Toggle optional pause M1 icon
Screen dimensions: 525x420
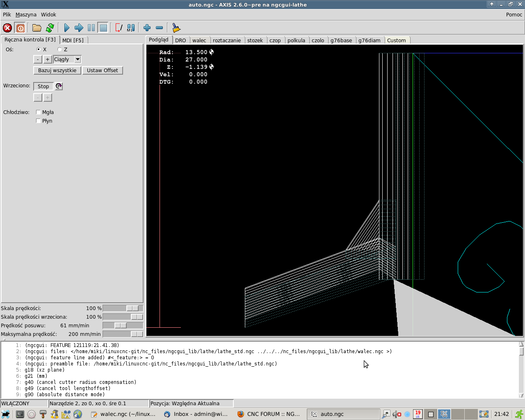point(131,28)
